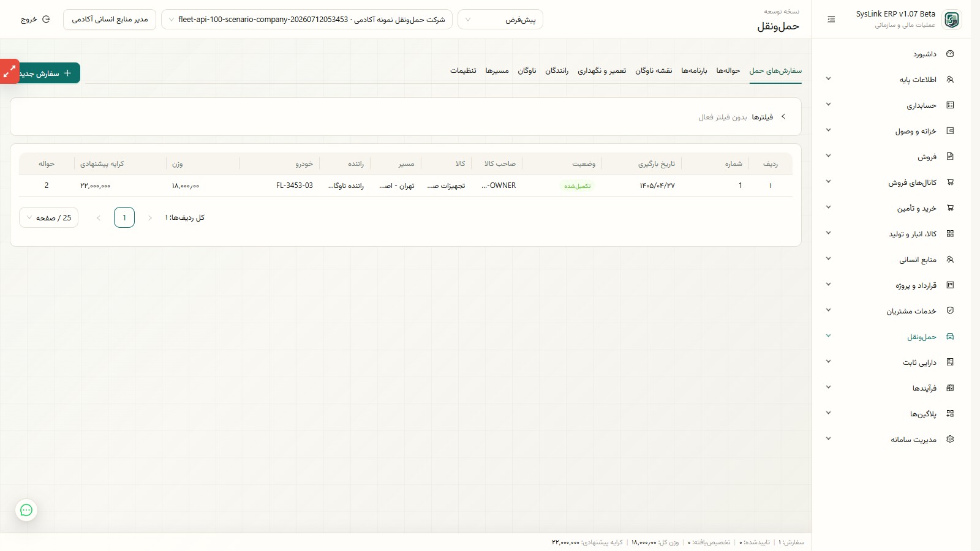
Task: Open the 25 / صفحه page size dropdown
Action: 49,217
